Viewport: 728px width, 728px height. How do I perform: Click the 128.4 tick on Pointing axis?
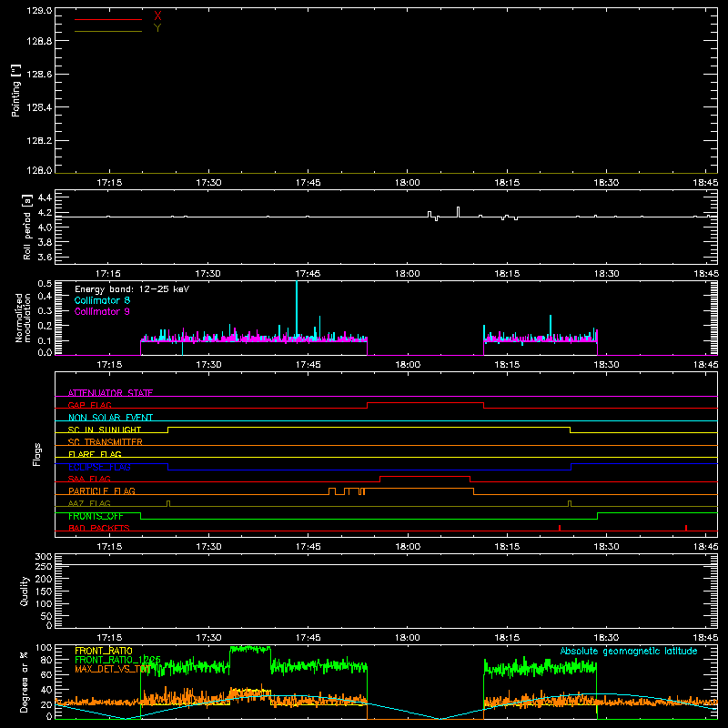pyautogui.click(x=39, y=107)
